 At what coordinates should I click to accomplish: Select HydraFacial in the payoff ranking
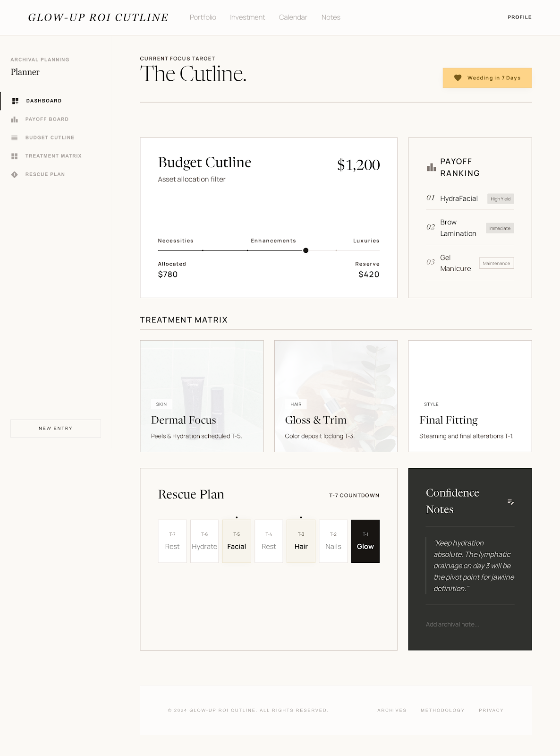458,199
